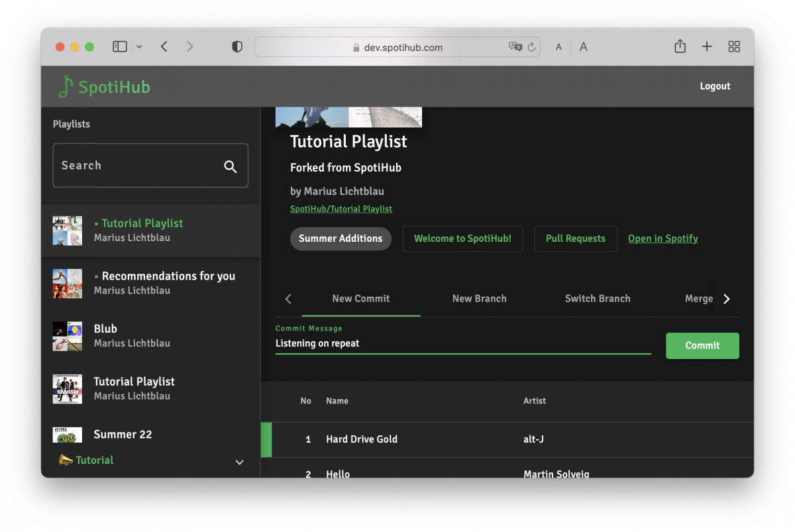Click the Recommendations for you cover thumbnail
This screenshot has width=795, height=532.
[68, 284]
